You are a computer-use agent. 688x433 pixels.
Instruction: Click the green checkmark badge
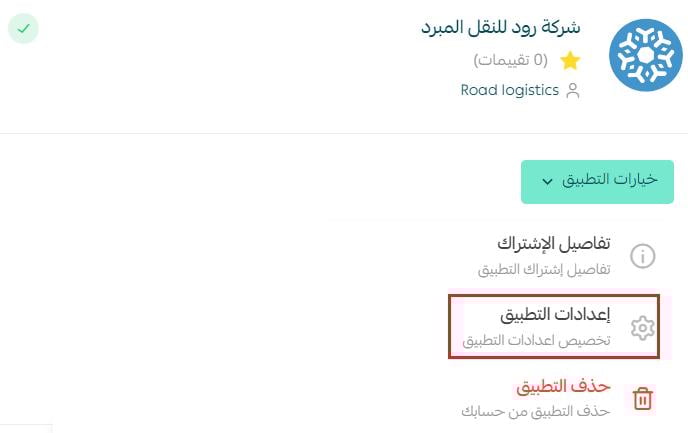point(23,29)
